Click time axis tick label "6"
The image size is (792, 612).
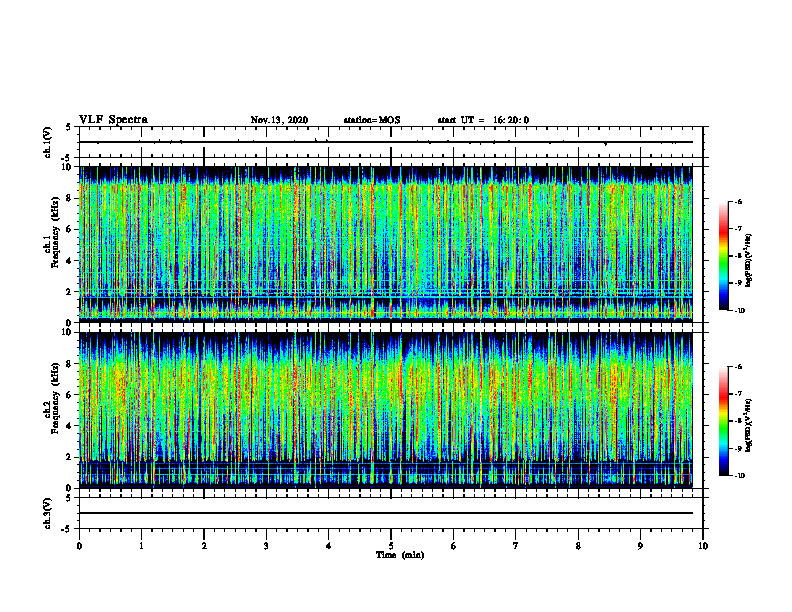pos(454,546)
